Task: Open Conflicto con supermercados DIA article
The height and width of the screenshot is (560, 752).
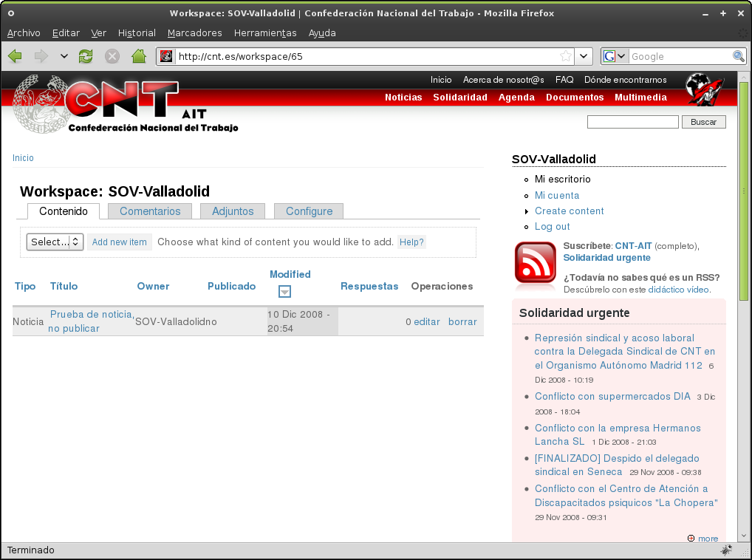Action: click(612, 397)
